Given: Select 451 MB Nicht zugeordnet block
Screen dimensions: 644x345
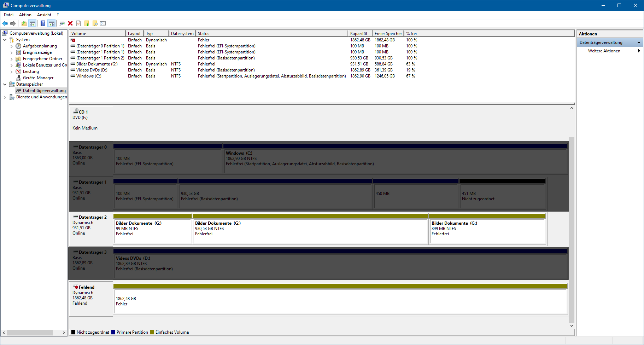Looking at the screenshot, I should (x=502, y=194).
